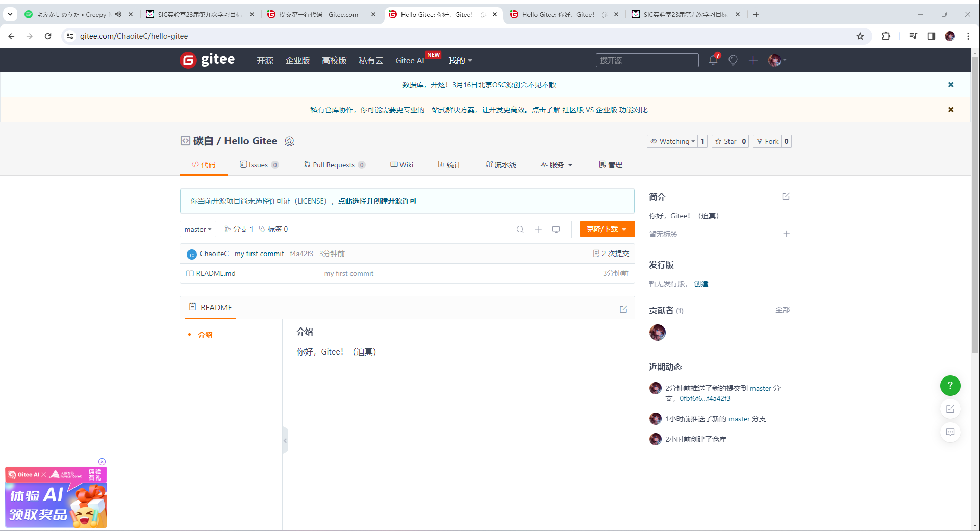Click the Gitee logo in the header
980x531 pixels.
[207, 60]
